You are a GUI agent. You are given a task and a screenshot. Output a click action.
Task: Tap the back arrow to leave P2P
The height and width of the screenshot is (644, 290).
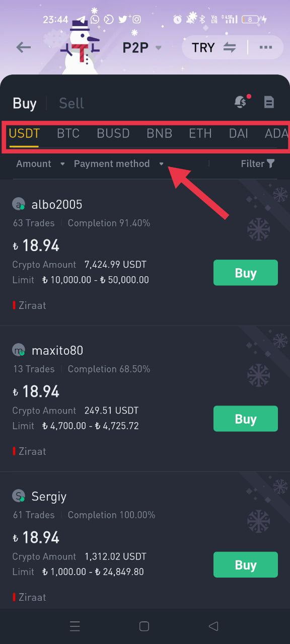point(23,47)
